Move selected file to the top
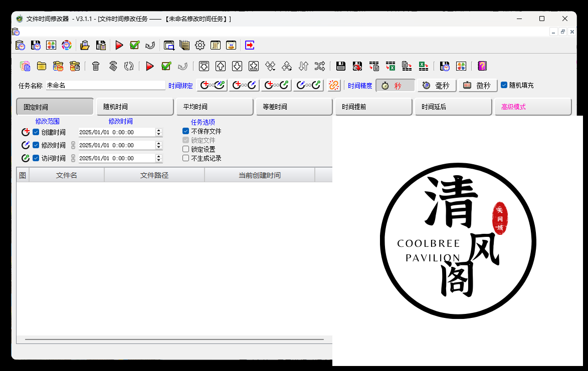 (x=204, y=66)
